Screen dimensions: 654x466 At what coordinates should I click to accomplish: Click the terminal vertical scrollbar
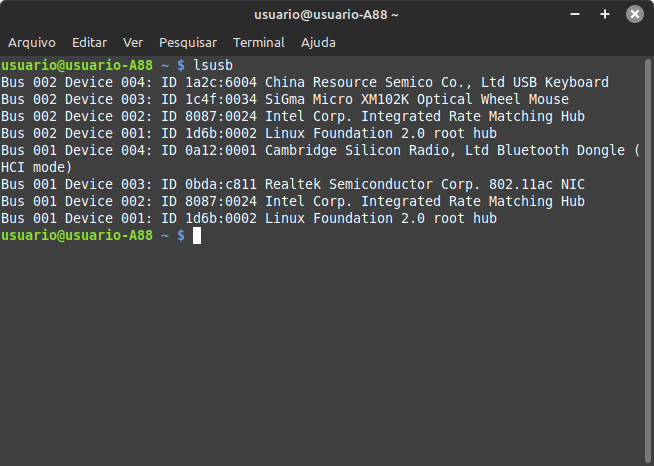[x=648, y=261]
